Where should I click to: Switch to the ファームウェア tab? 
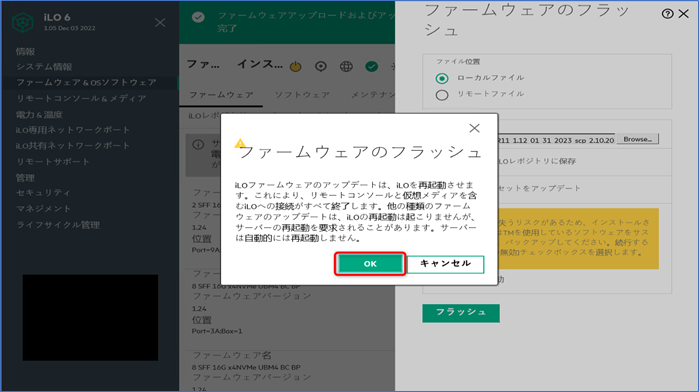pyautogui.click(x=221, y=95)
